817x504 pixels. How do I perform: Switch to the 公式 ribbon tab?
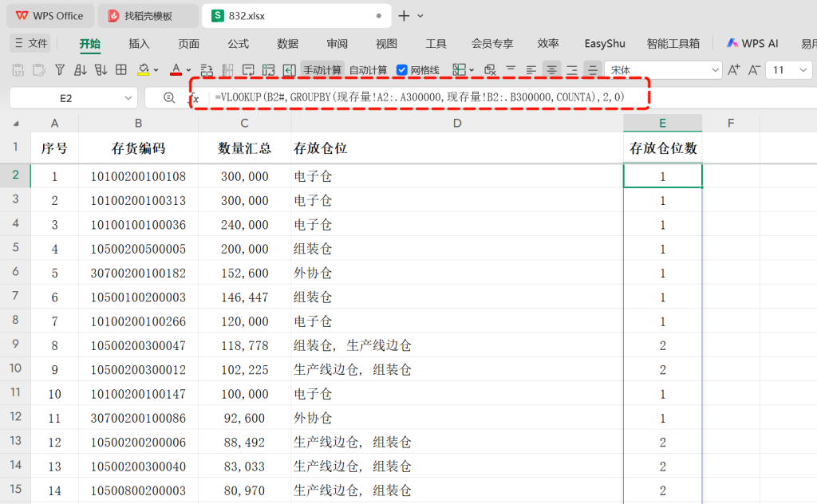[238, 44]
